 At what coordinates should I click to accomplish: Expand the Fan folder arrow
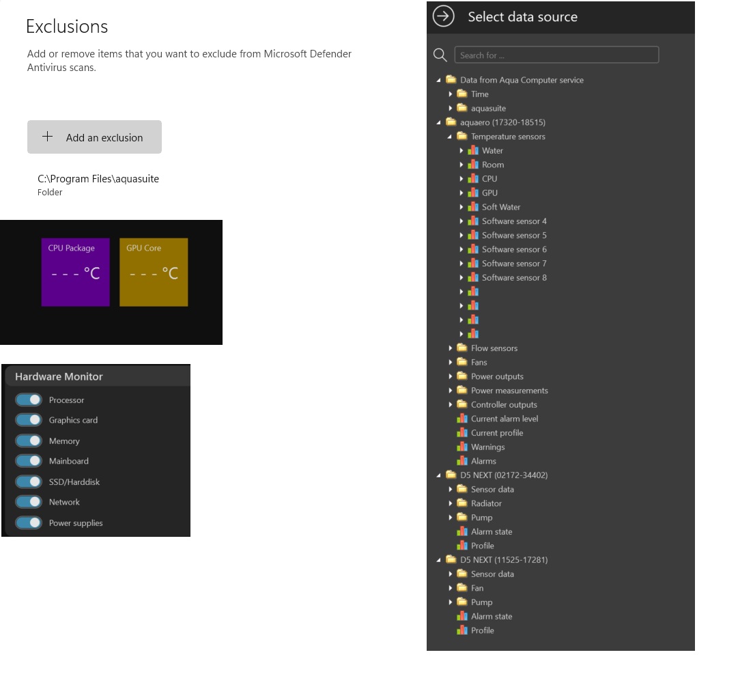[x=450, y=588]
